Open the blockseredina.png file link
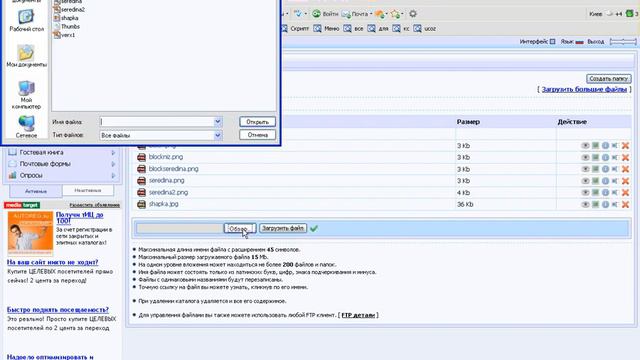The width and height of the screenshot is (640, 360). coord(173,169)
